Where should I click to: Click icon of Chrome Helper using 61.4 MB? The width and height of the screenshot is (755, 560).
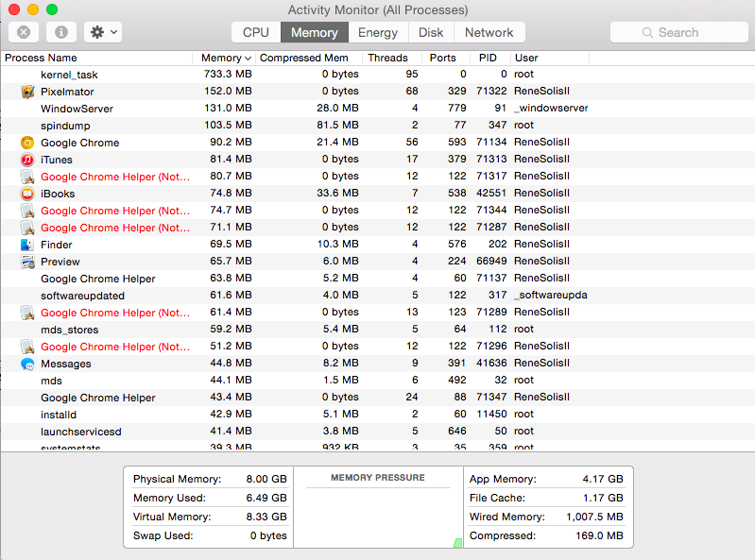27,313
